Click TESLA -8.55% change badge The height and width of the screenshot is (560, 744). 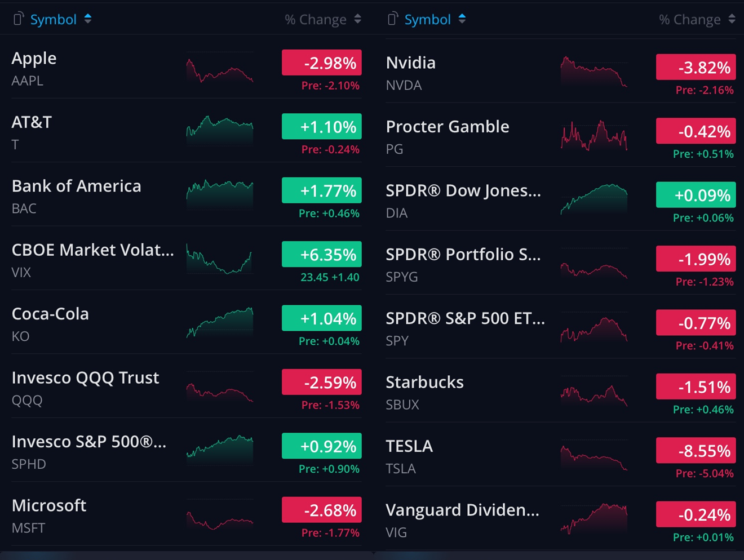tap(696, 451)
